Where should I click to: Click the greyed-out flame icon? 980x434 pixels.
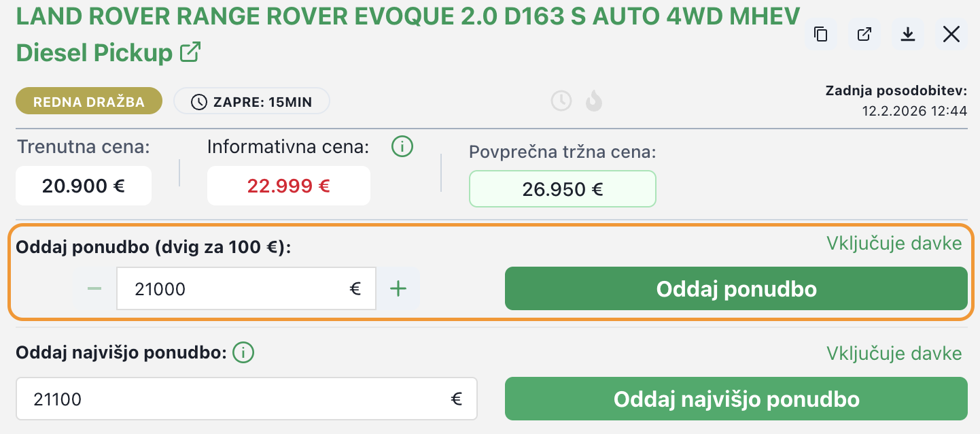tap(594, 101)
